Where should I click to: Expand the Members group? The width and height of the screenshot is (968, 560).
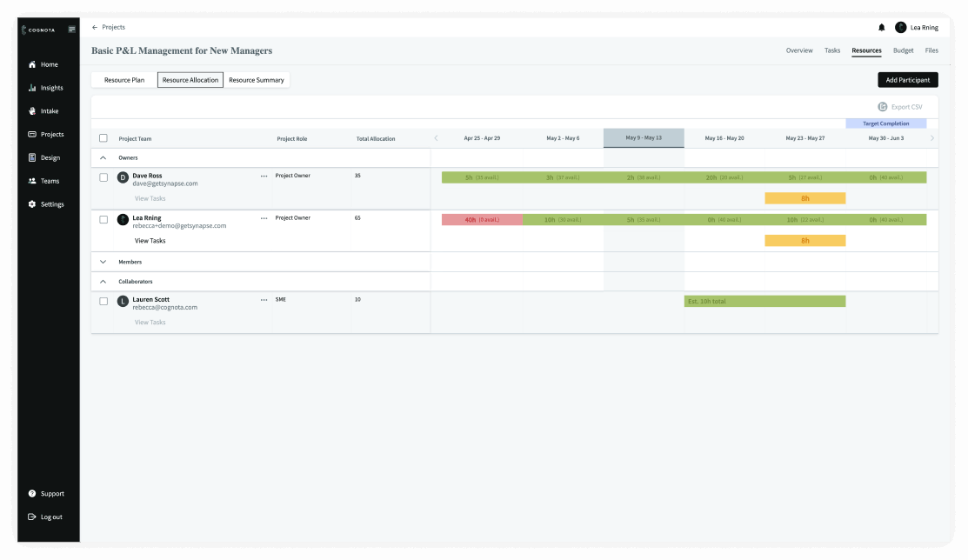pos(103,262)
